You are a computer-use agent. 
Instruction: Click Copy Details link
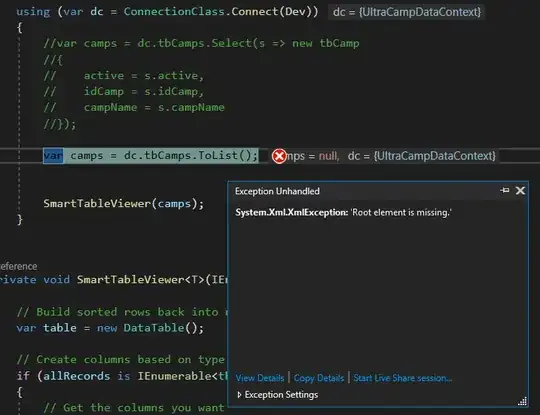(319, 378)
